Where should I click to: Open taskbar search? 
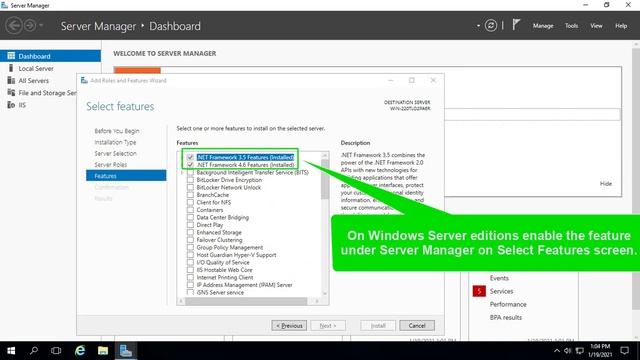34,351
